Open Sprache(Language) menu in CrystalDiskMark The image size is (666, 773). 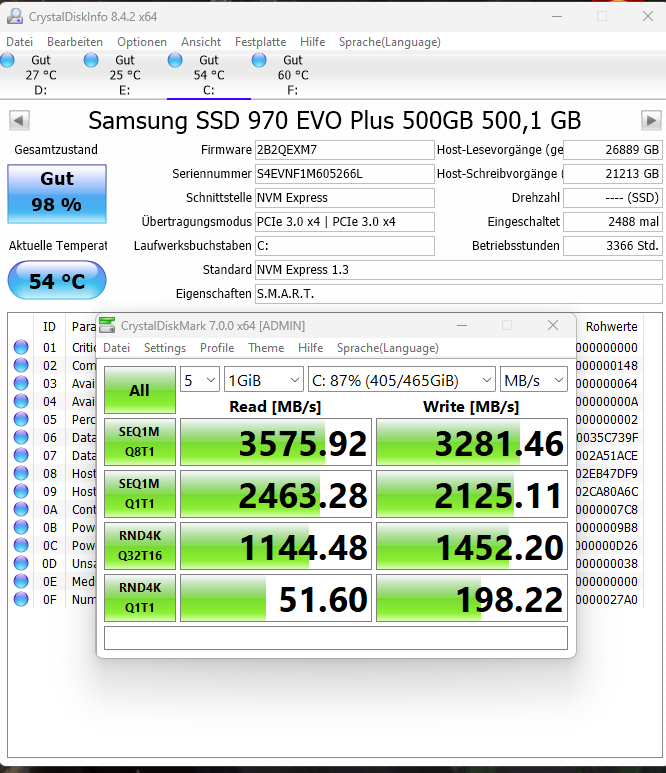pos(387,348)
